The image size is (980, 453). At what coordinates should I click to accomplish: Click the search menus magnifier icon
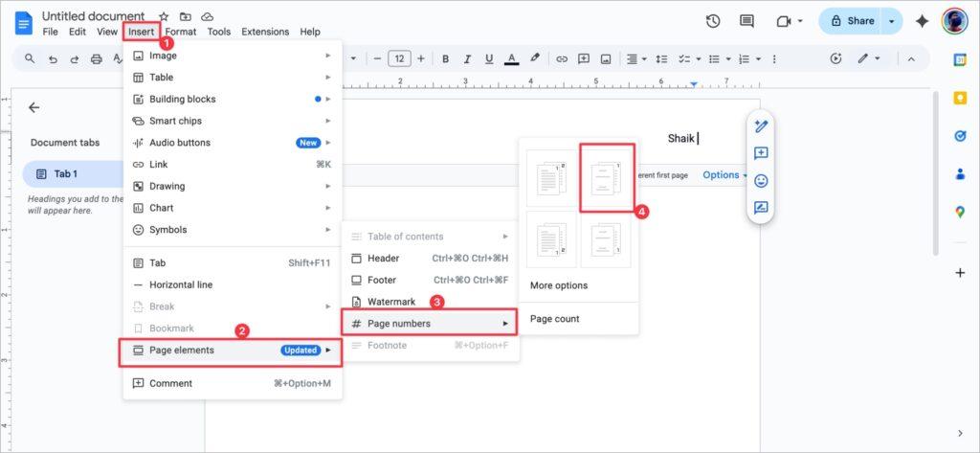tap(30, 58)
